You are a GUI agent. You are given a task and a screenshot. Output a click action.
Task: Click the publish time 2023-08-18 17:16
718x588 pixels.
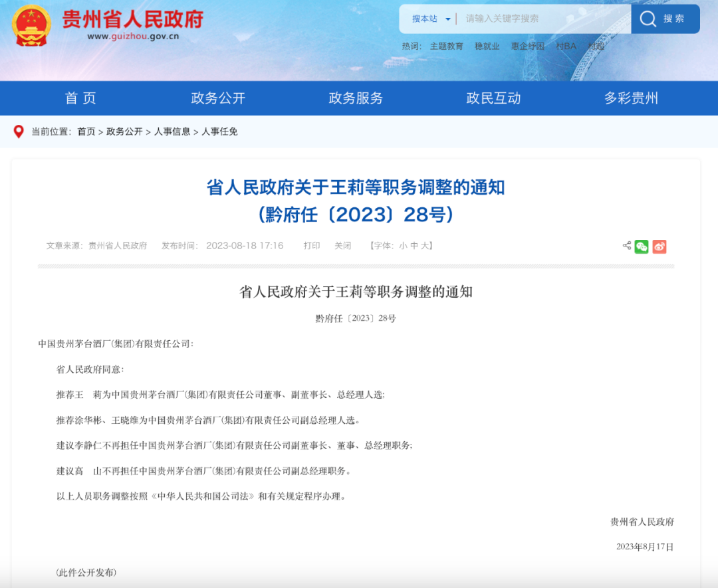[x=245, y=246]
